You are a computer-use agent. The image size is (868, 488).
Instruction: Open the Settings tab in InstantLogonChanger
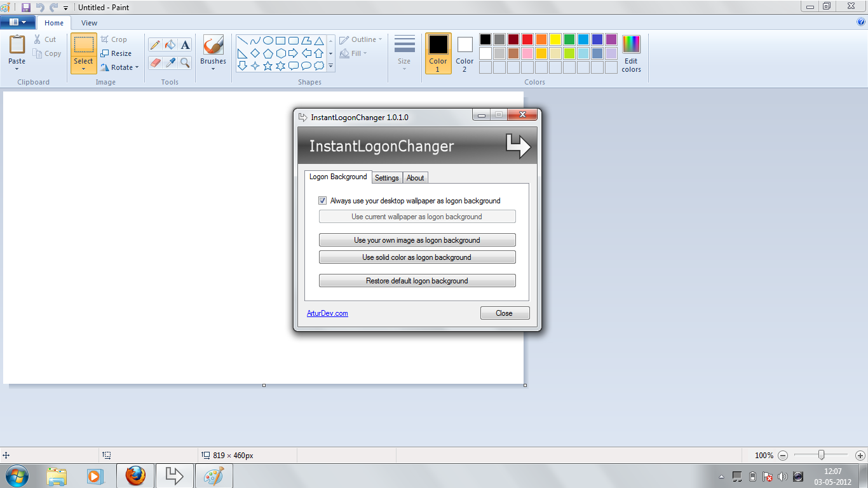[387, 178]
